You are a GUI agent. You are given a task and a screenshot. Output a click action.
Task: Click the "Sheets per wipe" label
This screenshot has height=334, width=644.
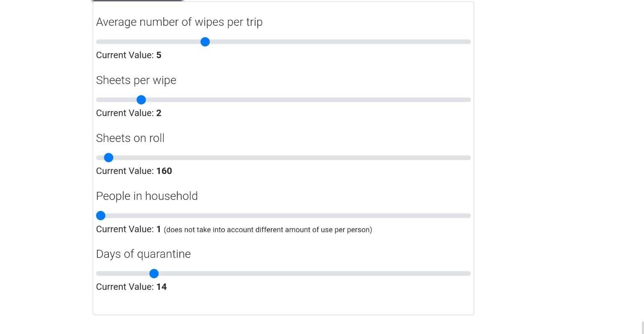(136, 80)
